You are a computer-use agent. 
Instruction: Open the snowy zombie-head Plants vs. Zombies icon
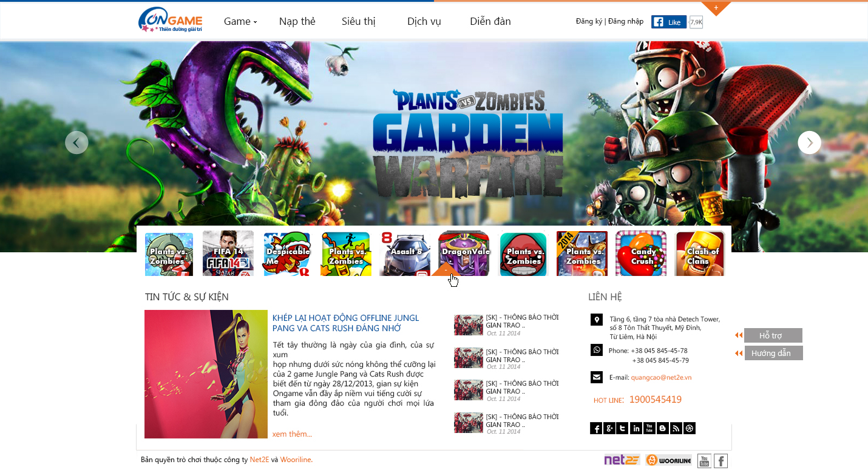(x=169, y=253)
